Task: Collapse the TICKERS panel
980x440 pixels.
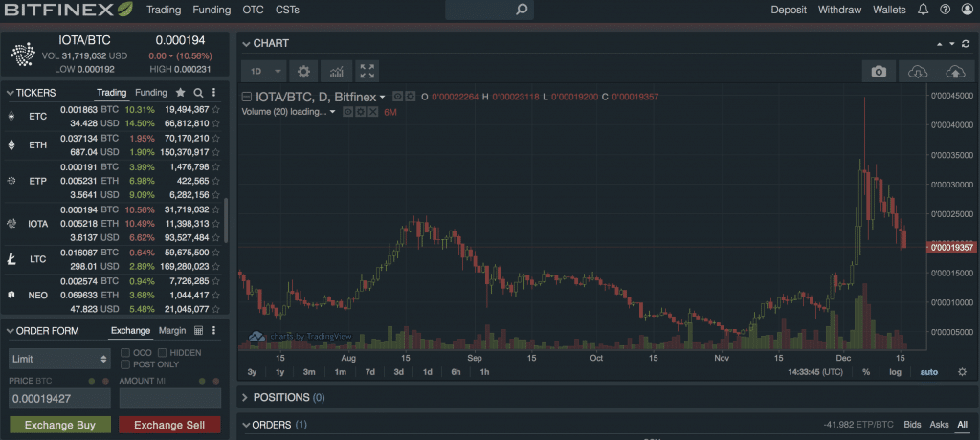Action: click(x=11, y=93)
